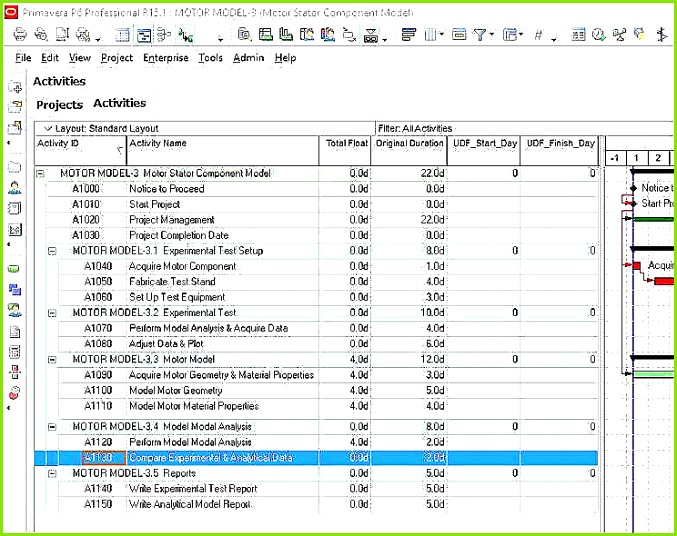Image resolution: width=677 pixels, height=536 pixels.
Task: Collapse MOTOR MODEL-3.5 Reports group
Action: click(52, 473)
